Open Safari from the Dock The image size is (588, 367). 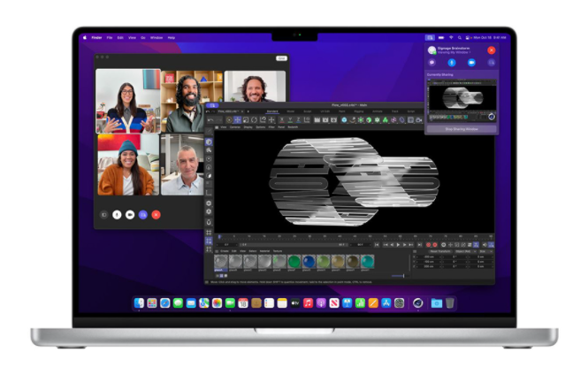point(164,303)
